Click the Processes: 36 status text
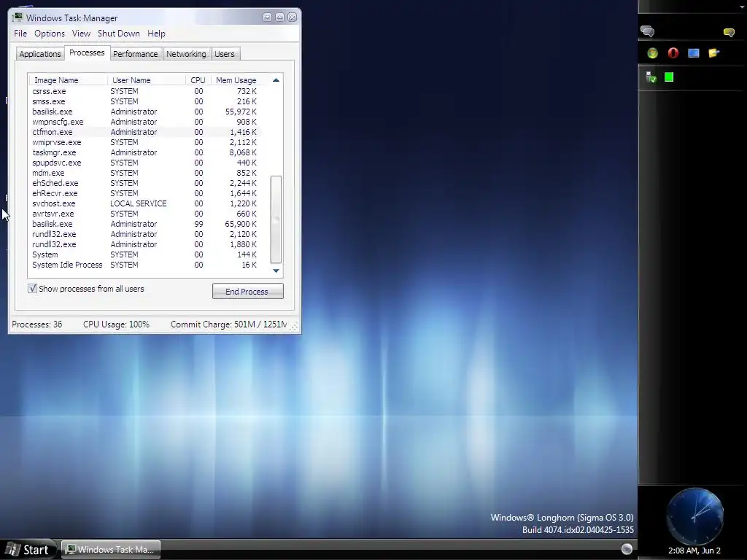 [37, 324]
